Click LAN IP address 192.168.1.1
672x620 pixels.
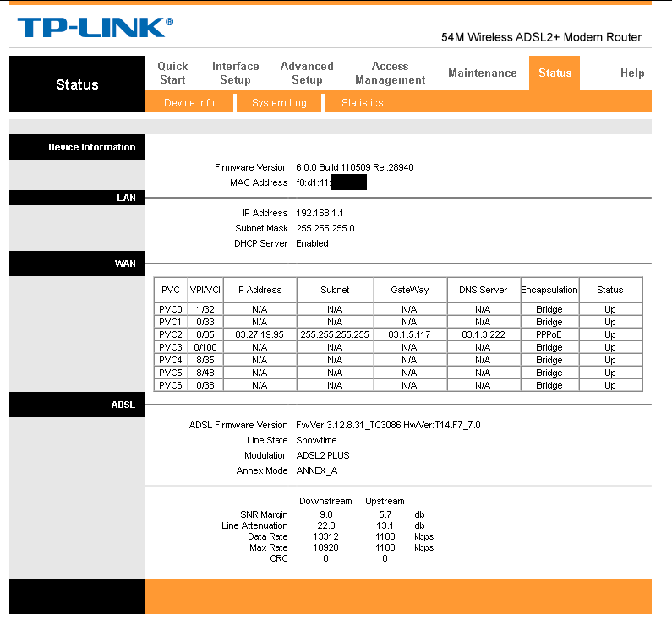(x=320, y=213)
